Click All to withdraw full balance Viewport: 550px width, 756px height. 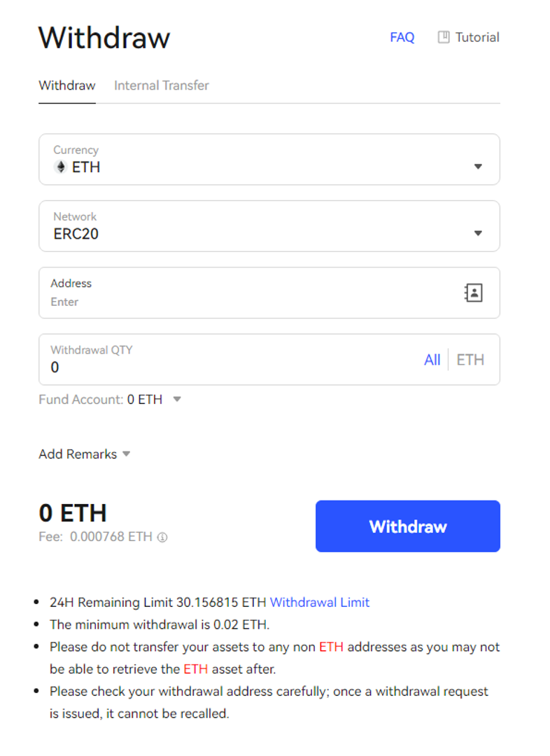pos(432,360)
